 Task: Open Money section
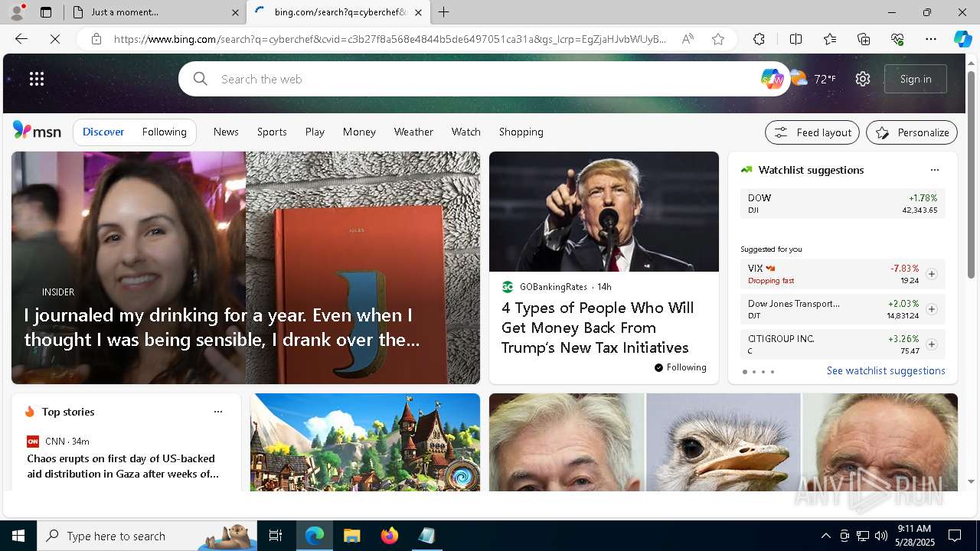[359, 132]
